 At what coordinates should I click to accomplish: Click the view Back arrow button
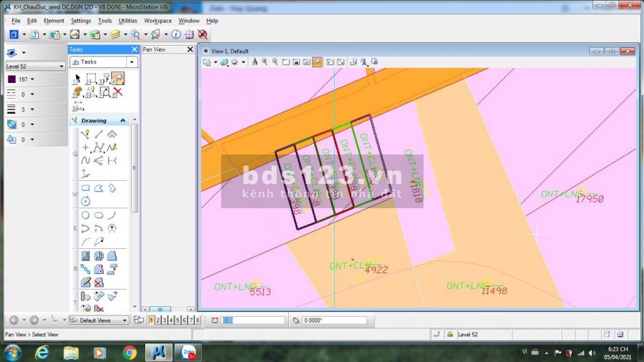(14, 320)
